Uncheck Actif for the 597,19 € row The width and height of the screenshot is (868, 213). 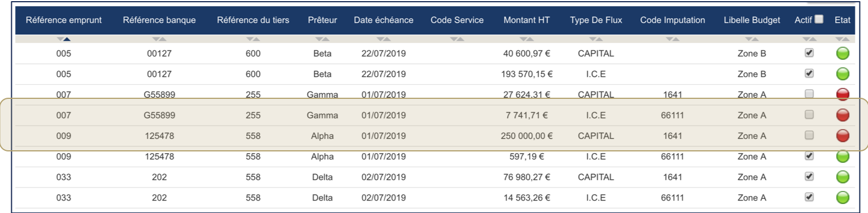(x=809, y=156)
